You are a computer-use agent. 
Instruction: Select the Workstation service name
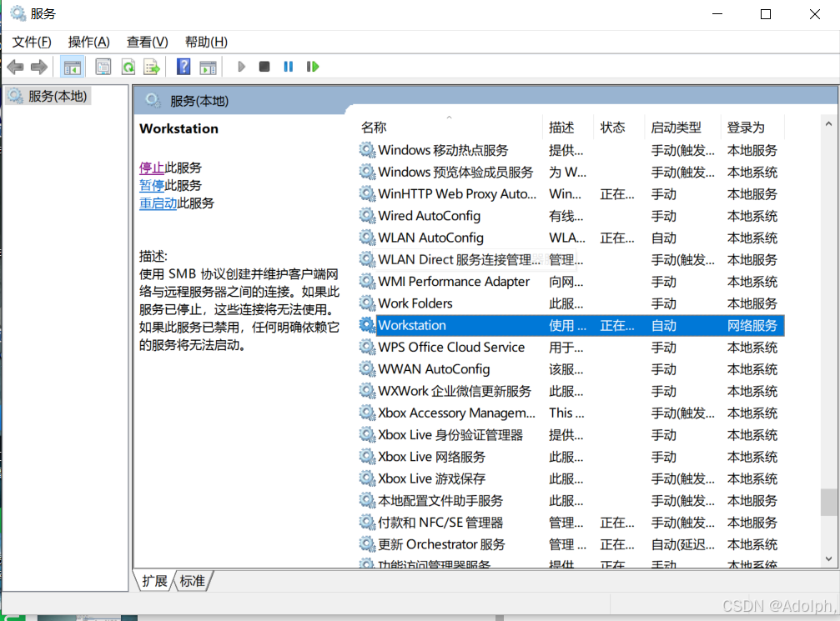[x=412, y=325]
